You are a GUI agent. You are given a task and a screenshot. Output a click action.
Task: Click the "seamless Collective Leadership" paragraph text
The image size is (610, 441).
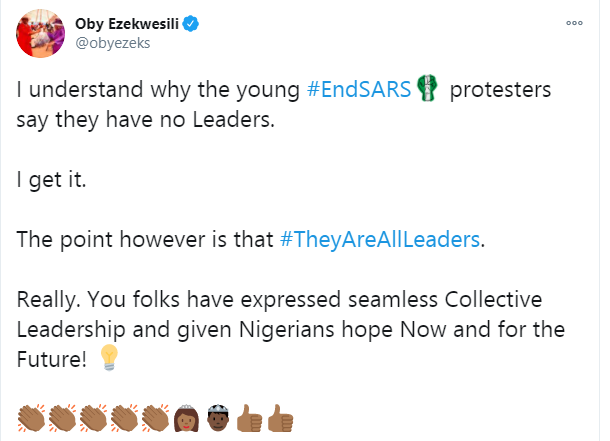click(291, 329)
